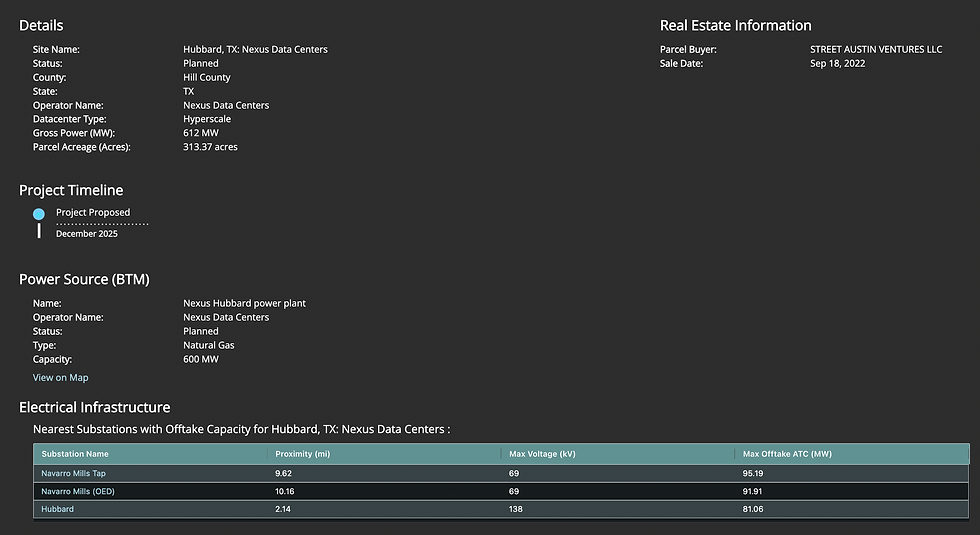
Task: Select the December 2025 timeline date
Action: point(87,234)
